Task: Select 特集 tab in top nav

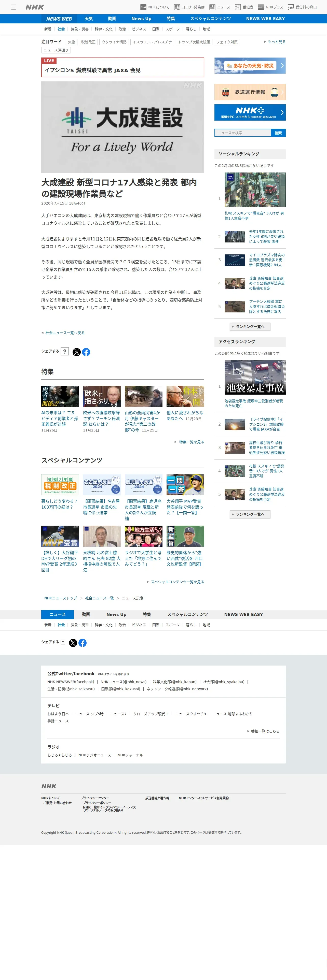Action: 171,19
